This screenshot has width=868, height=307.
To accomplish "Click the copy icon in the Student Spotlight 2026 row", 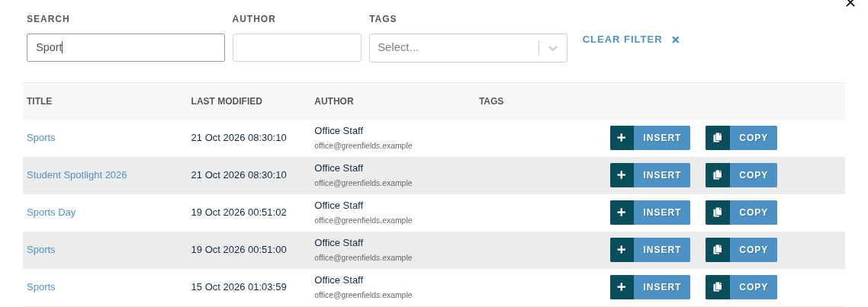I will 718,174.
